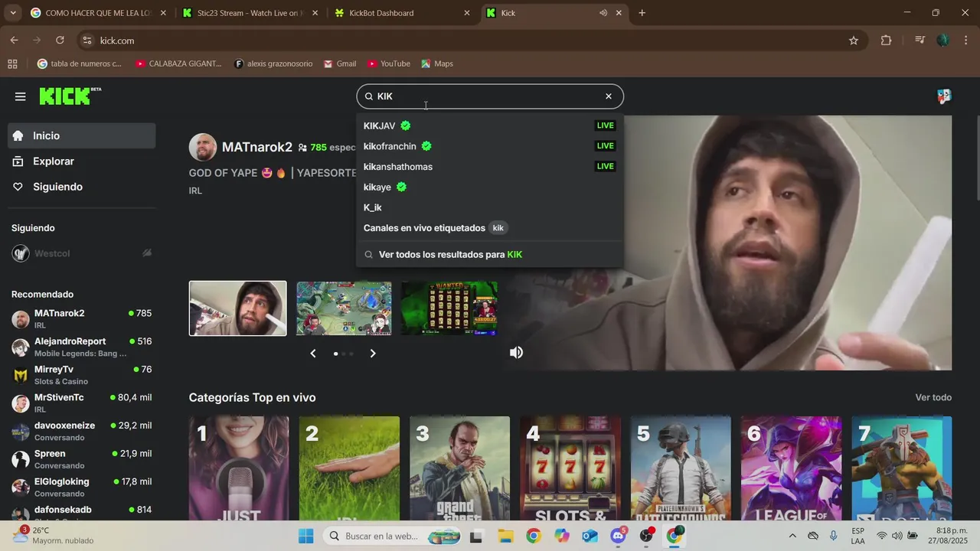Mute the featured stream volume
The height and width of the screenshot is (551, 980).
[517, 352]
